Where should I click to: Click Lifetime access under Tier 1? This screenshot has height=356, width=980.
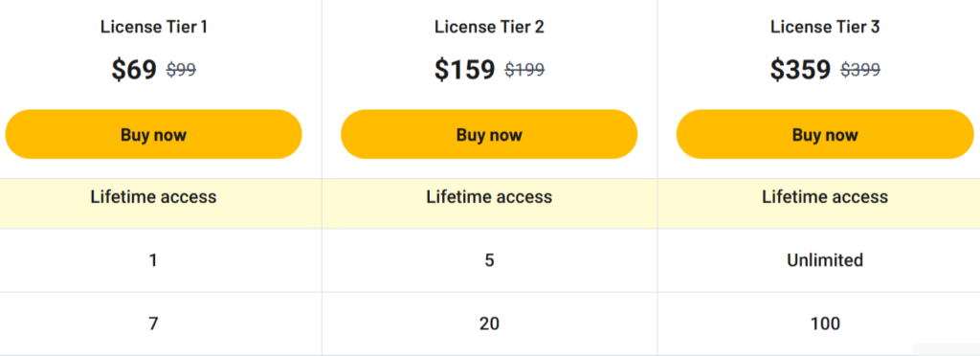pyautogui.click(x=154, y=197)
